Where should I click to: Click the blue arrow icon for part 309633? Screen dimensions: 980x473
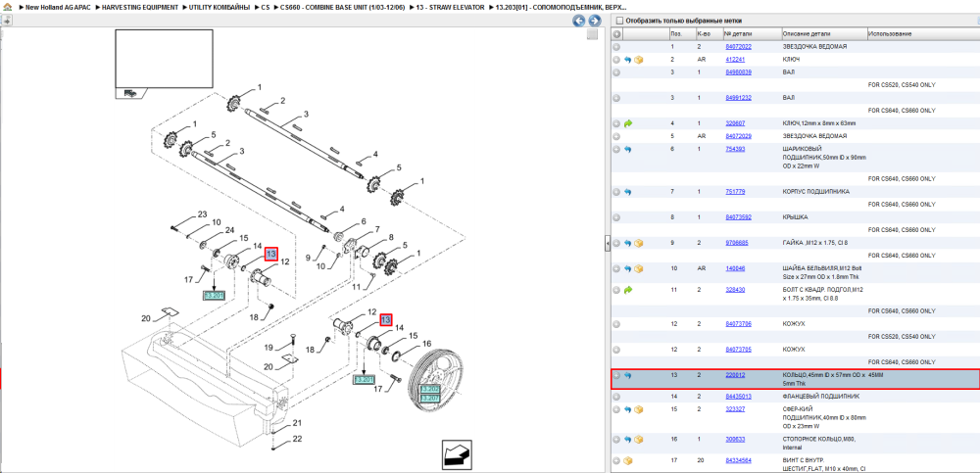pos(627,440)
